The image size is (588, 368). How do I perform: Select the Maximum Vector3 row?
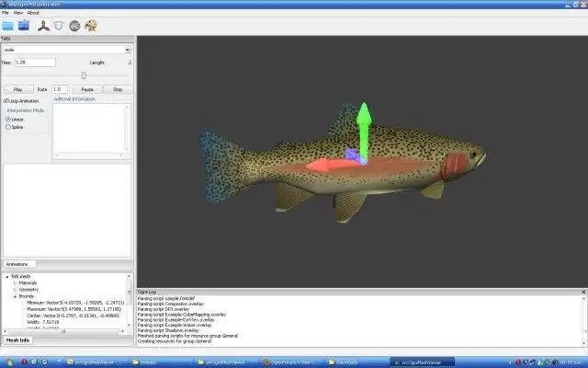pyautogui.click(x=74, y=309)
